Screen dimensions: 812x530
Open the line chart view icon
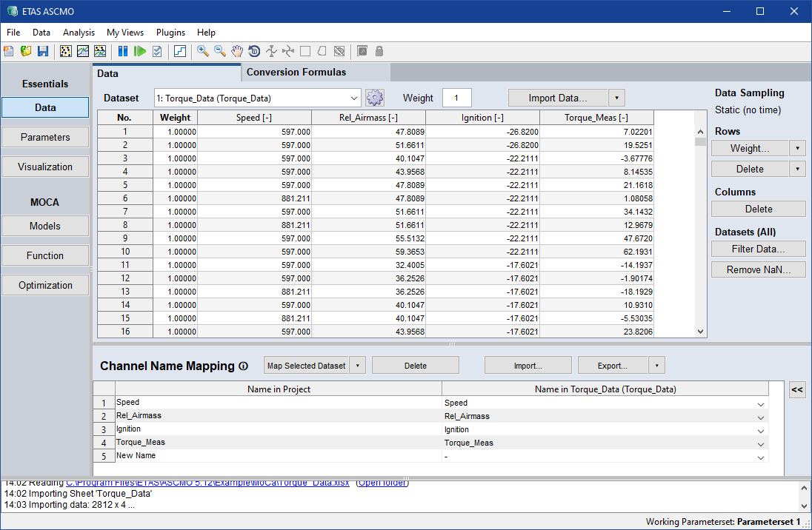83,51
